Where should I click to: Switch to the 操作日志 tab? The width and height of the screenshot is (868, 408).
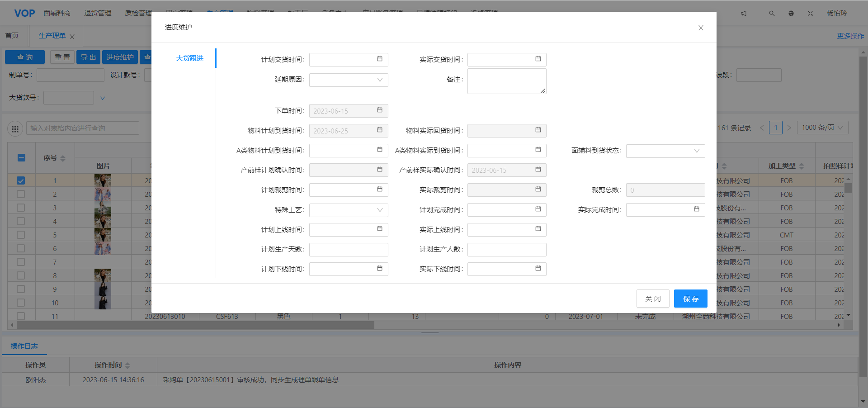pyautogui.click(x=24, y=346)
